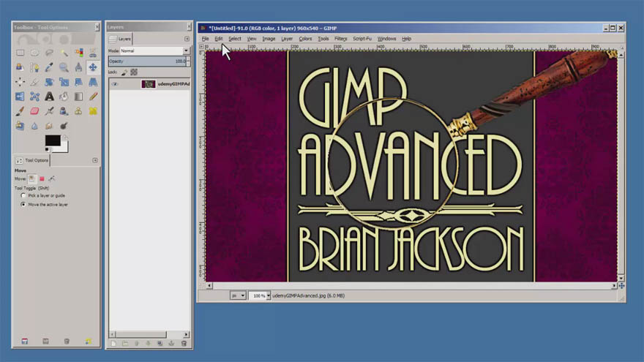This screenshot has height=362, width=644.
Task: Open foreground black color swatch
Action: click(x=53, y=140)
